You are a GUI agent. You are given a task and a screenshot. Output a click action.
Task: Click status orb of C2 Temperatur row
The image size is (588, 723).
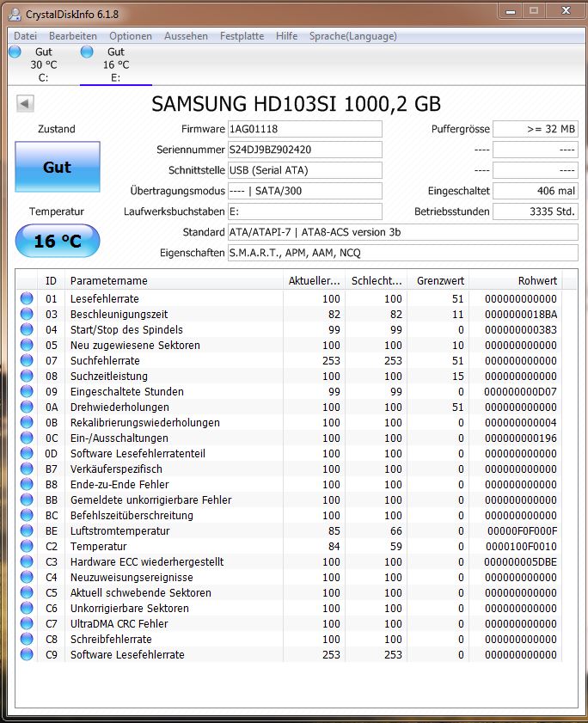point(27,547)
